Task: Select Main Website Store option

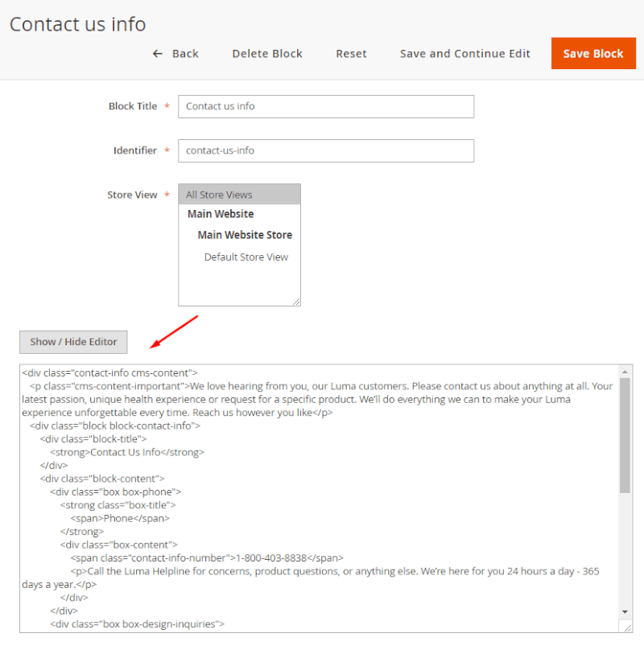Action: pyautogui.click(x=244, y=235)
